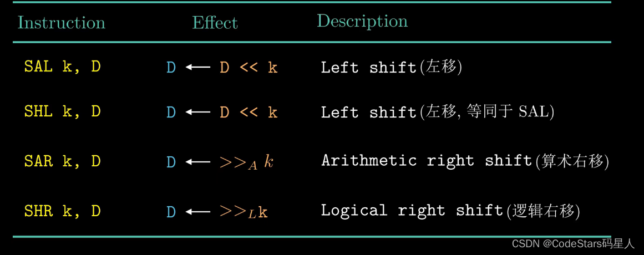Click the Instruction column header

point(62,23)
